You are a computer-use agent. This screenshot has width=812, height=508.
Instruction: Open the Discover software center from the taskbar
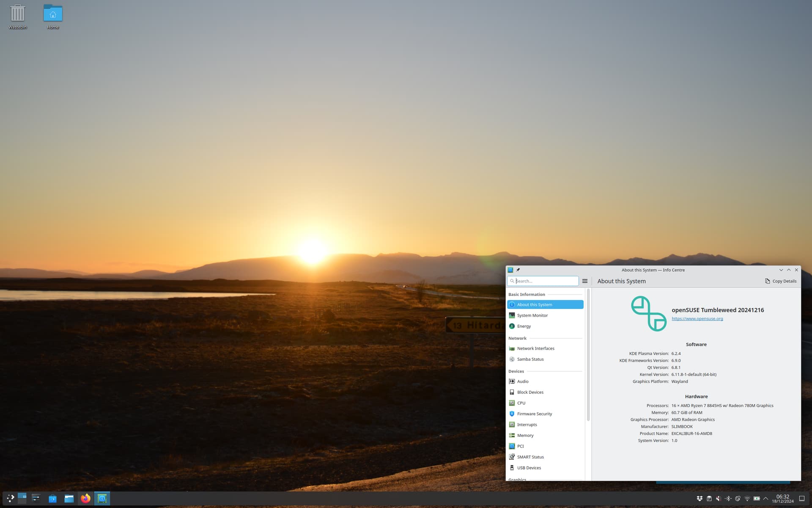[52, 498]
